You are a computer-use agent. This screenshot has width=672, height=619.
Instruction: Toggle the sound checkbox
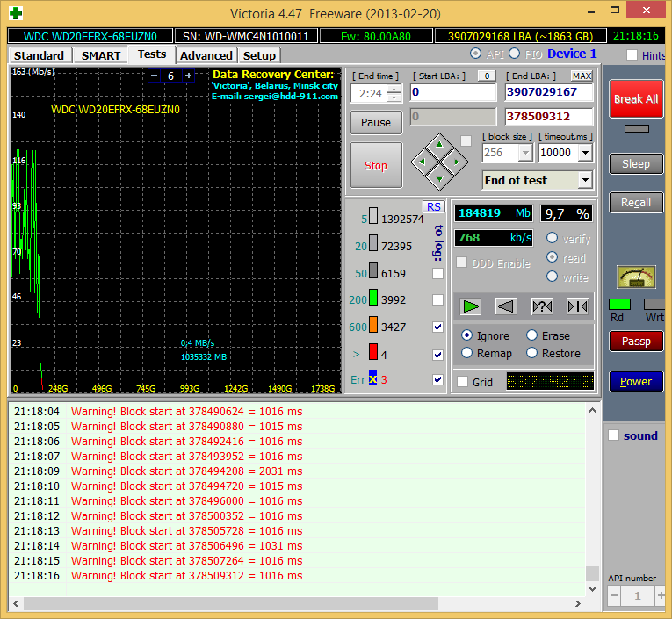click(614, 435)
